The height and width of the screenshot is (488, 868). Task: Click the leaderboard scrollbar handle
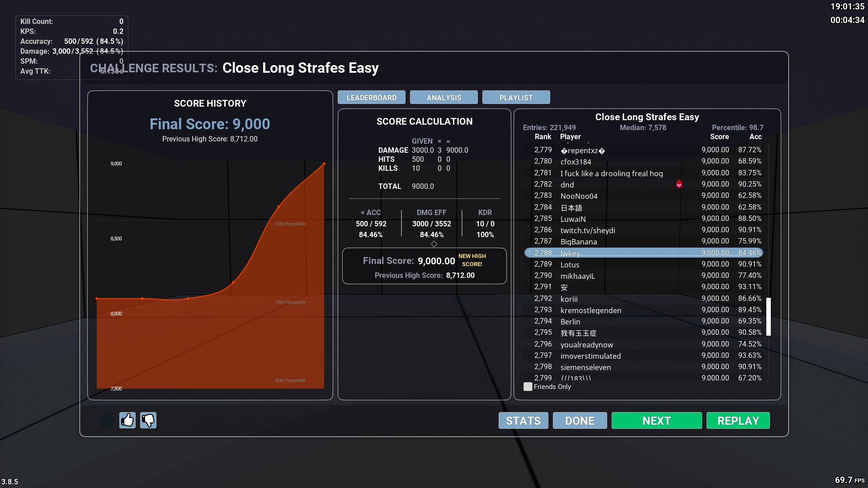point(769,317)
